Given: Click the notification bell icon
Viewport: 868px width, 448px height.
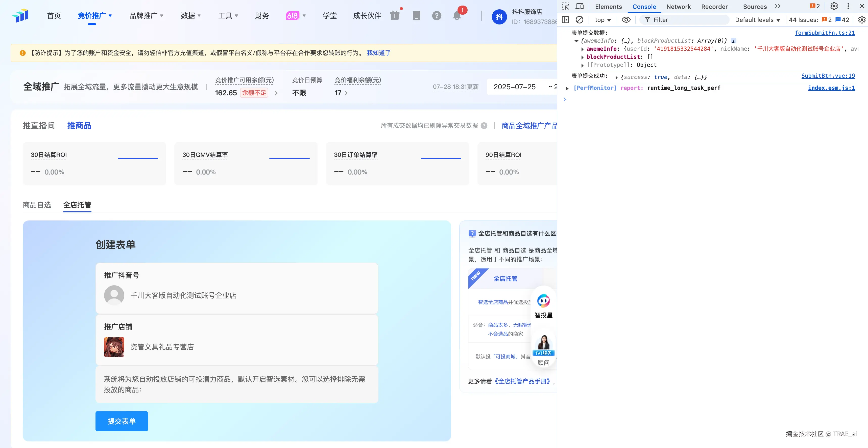Looking at the screenshot, I should coord(457,15).
